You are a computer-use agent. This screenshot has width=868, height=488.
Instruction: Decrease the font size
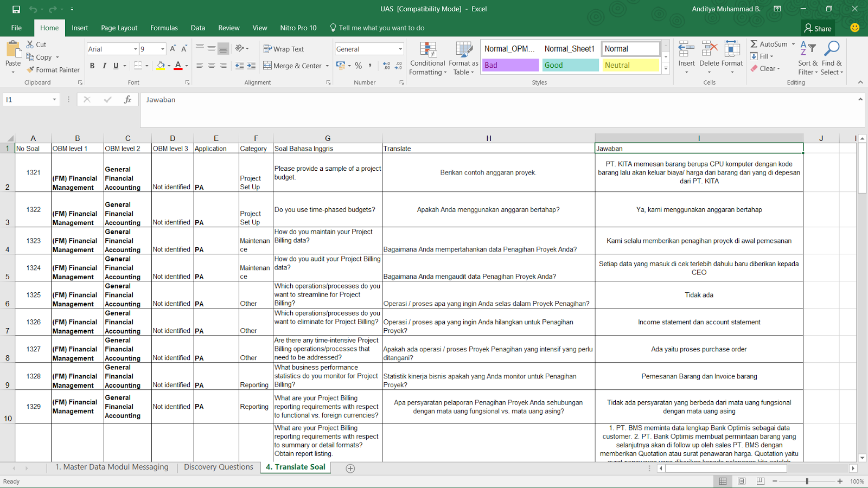(x=184, y=49)
